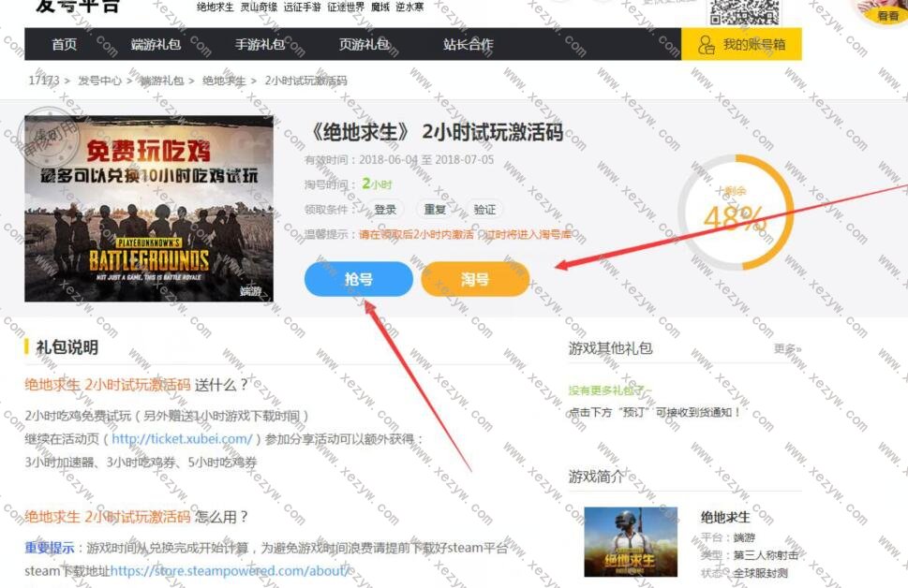Navigate to 发号中心 in breadcrumb

pyautogui.click(x=99, y=81)
